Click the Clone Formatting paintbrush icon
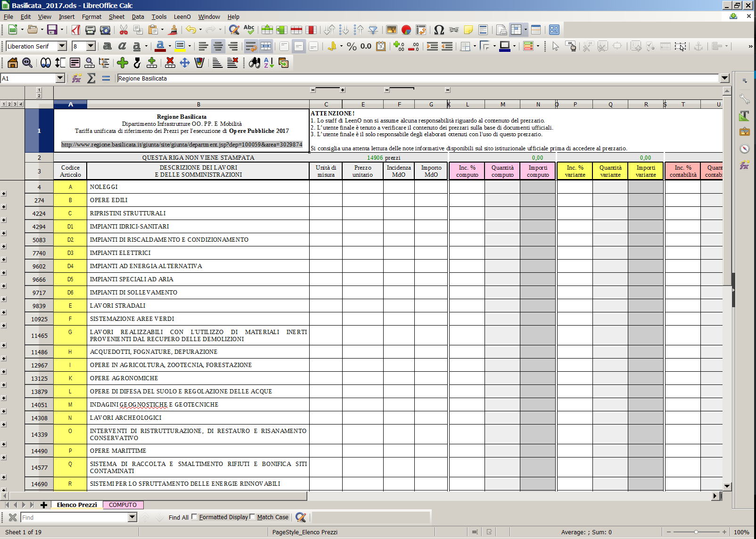 173,30
